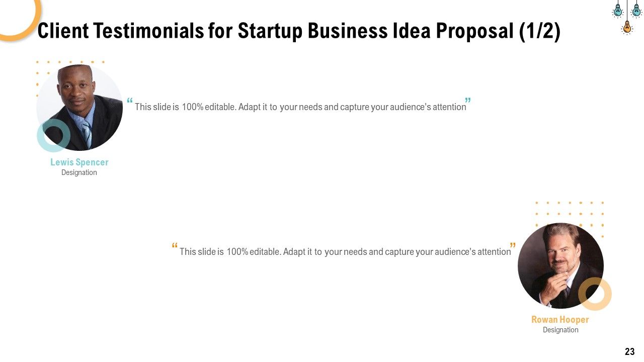
Task: Click the orange closing quote mark
Action: pyautogui.click(x=513, y=247)
